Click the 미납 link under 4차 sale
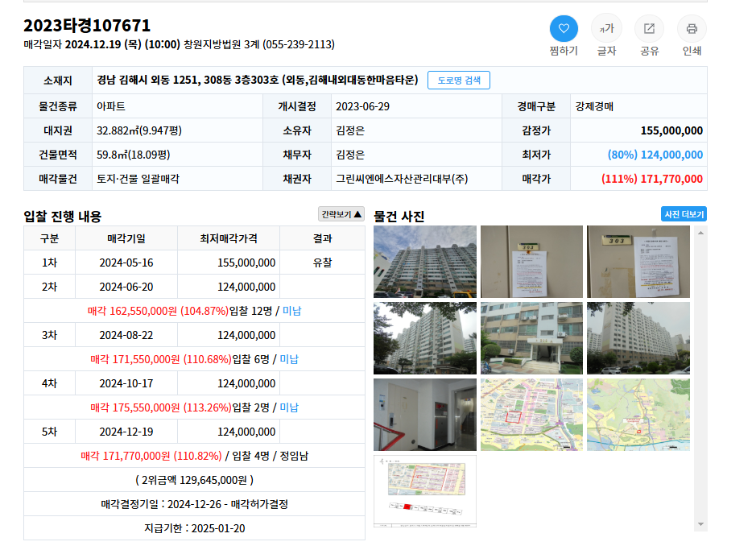 [x=289, y=407]
